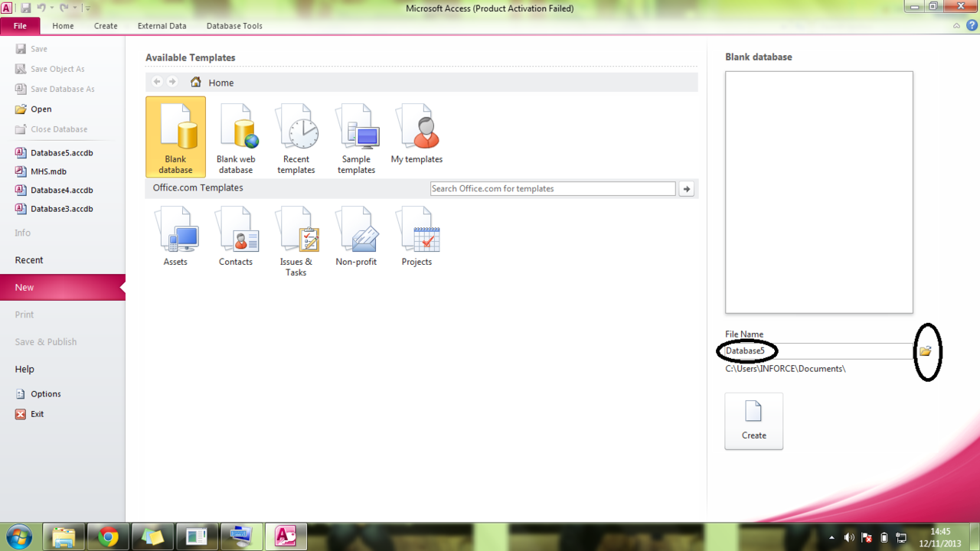This screenshot has width=980, height=551.
Task: Open My templates
Action: click(x=416, y=132)
